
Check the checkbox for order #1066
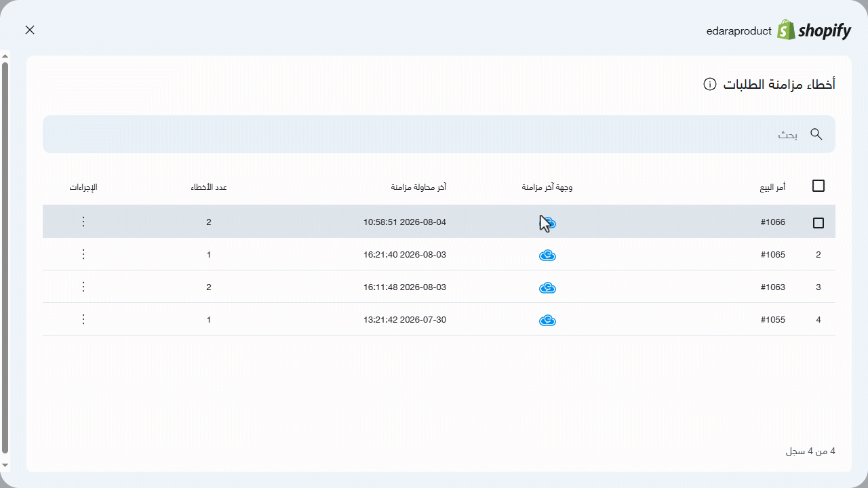(818, 222)
